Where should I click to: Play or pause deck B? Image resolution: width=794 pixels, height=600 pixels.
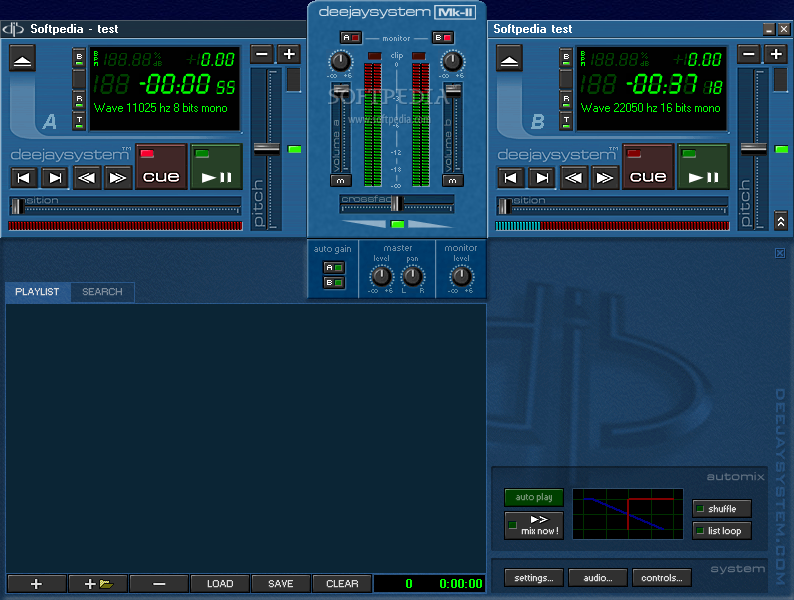(703, 167)
